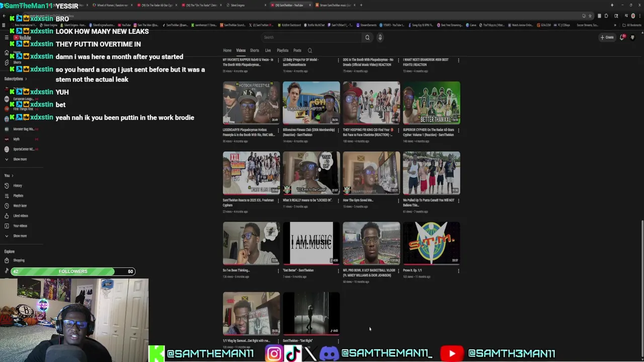The width and height of the screenshot is (644, 362).
Task: Open the Canva bookmark
Action: [470, 25]
